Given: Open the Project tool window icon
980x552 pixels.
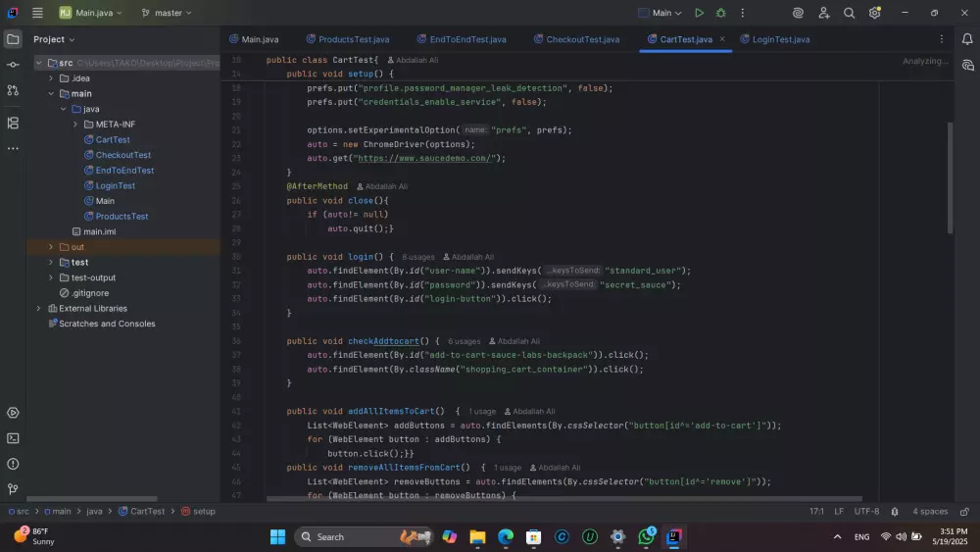Looking at the screenshot, I should point(13,39).
